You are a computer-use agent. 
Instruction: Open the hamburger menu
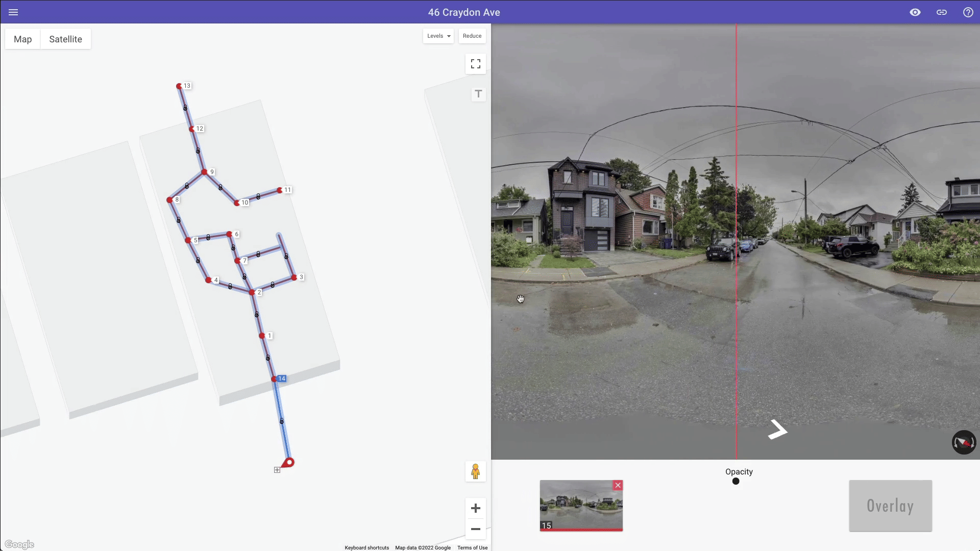tap(13, 12)
